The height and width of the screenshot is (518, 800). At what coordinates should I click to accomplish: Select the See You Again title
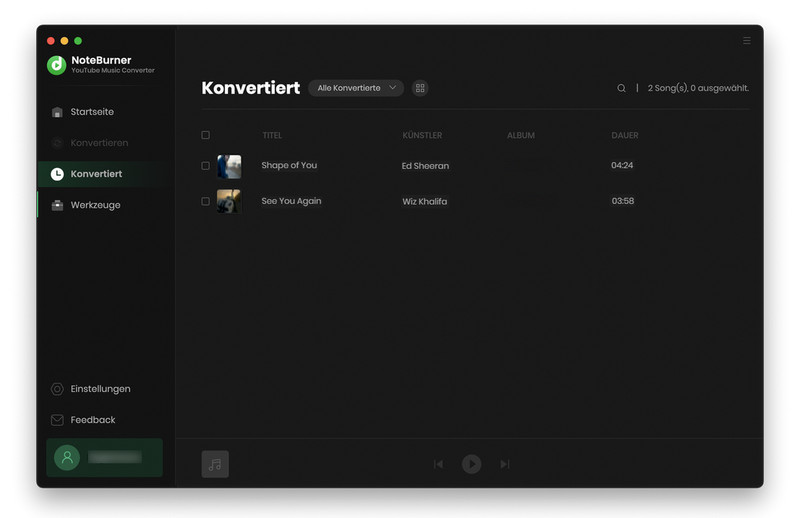[x=291, y=201]
